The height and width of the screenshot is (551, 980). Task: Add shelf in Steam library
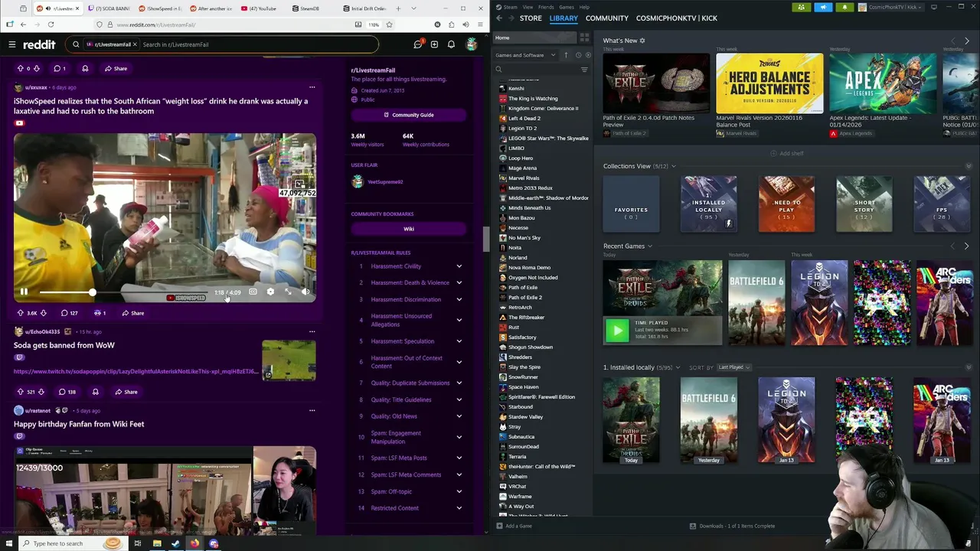tap(787, 153)
